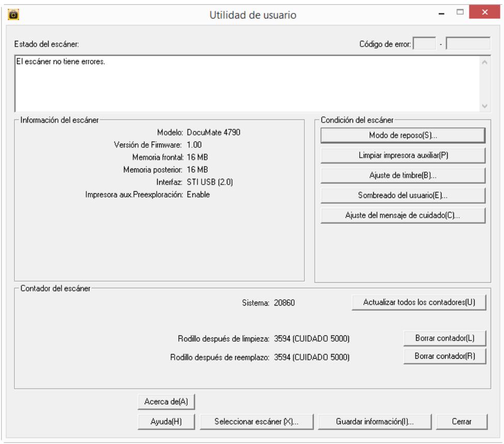
Task: Open Ajuste del mensaje de cuidado(C)
Action: tap(403, 215)
